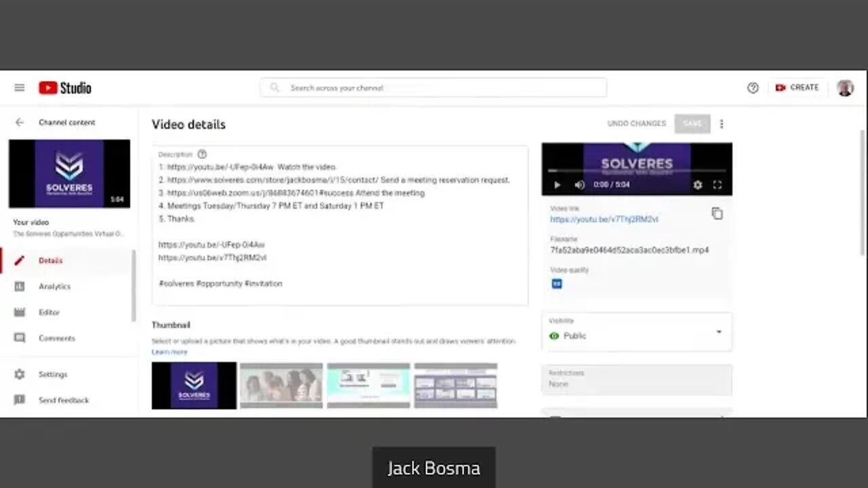868x488 pixels.
Task: Click the Channel content label
Action: click(67, 123)
